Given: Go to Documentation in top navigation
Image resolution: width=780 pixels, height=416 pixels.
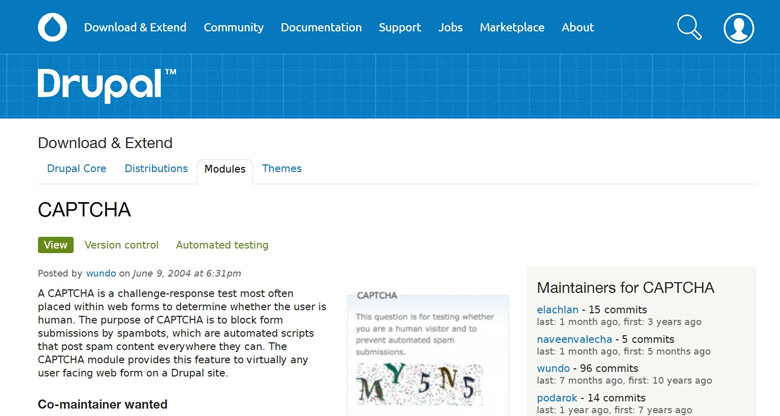Looking at the screenshot, I should click(321, 28).
